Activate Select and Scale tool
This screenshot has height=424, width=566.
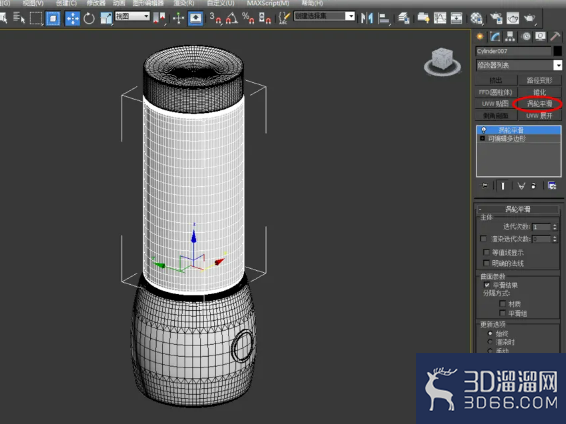click(106, 18)
